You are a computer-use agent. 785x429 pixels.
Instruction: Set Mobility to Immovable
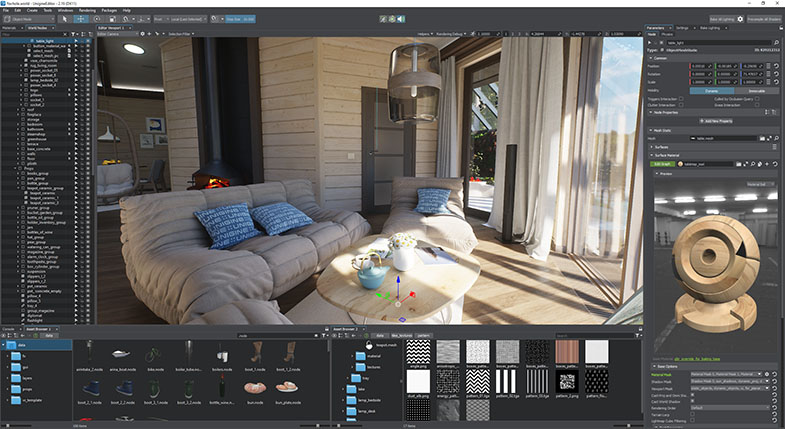(x=756, y=91)
